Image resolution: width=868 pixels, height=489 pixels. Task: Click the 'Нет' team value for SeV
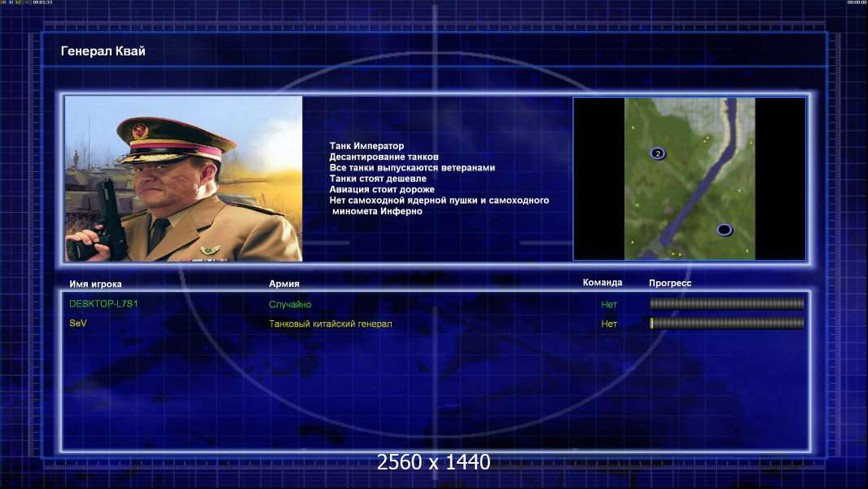pyautogui.click(x=609, y=324)
